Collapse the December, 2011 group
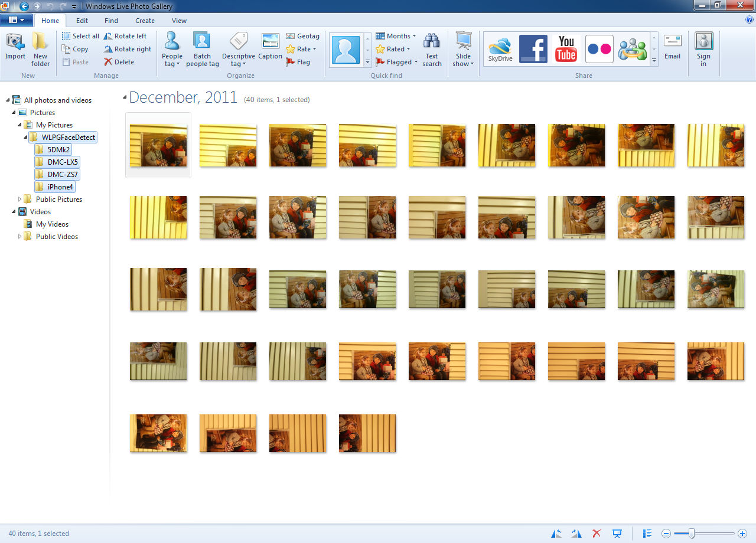Image resolution: width=756 pixels, height=543 pixels. click(x=125, y=97)
